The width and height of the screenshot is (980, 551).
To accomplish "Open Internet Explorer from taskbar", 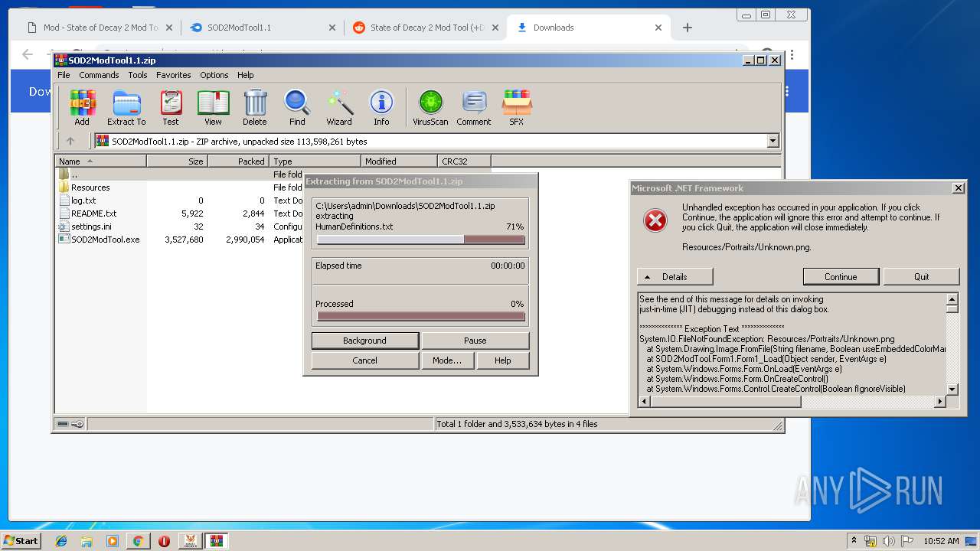I will [x=61, y=541].
